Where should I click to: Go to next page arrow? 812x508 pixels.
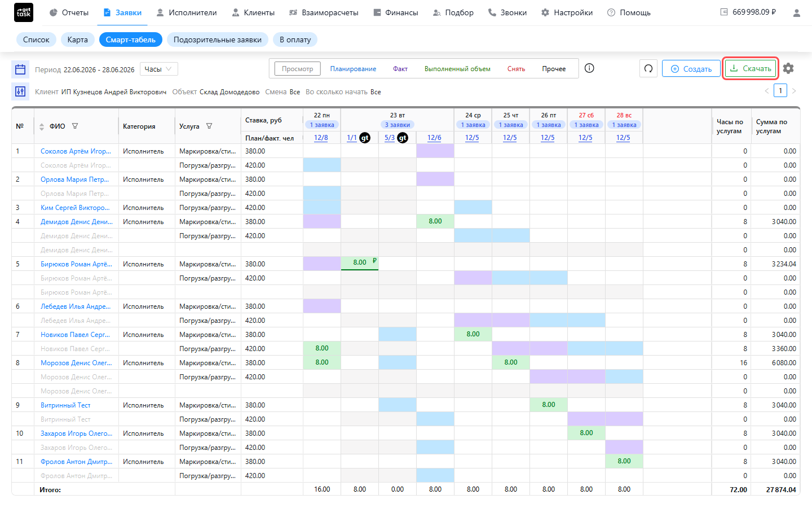coord(794,91)
